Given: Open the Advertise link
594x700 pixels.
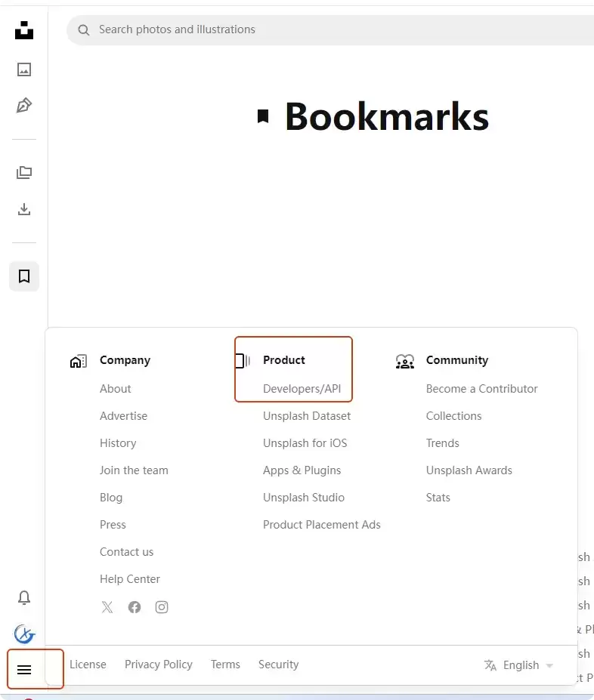Looking at the screenshot, I should 123,416.
